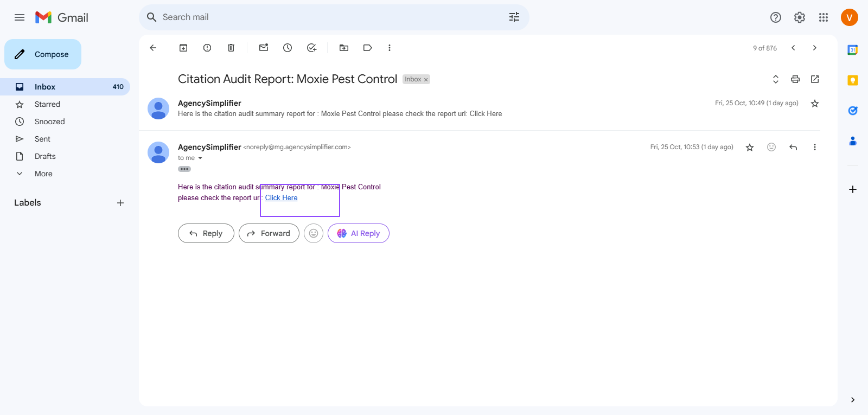Image resolution: width=868 pixels, height=415 pixels.
Task: Show recipient details dropdown next to 'to me'
Action: click(200, 158)
